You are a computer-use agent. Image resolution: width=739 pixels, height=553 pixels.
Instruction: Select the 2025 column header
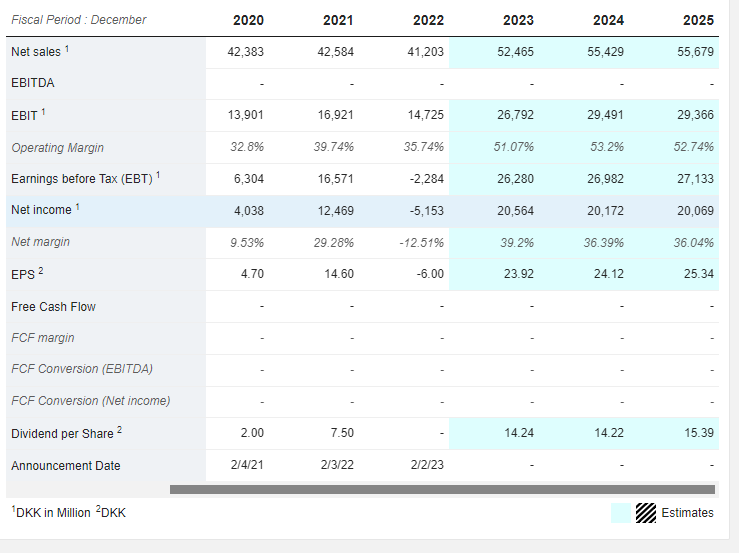[x=698, y=20]
